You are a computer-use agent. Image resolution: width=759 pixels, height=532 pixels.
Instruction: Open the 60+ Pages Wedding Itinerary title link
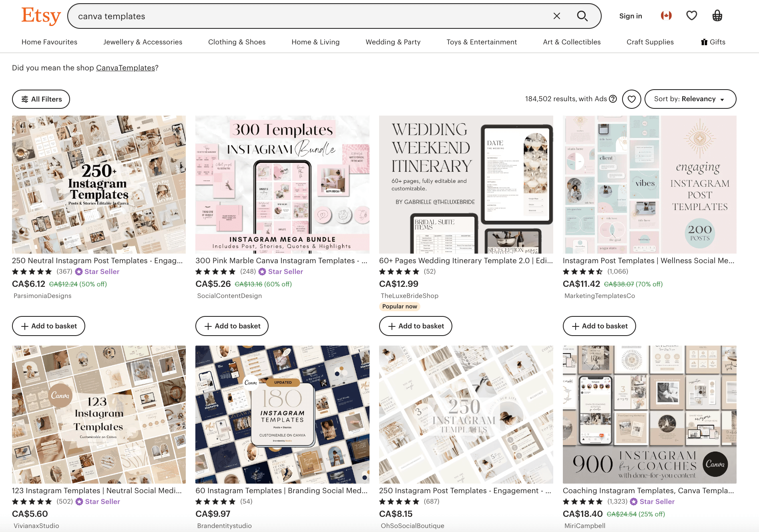[x=466, y=261]
